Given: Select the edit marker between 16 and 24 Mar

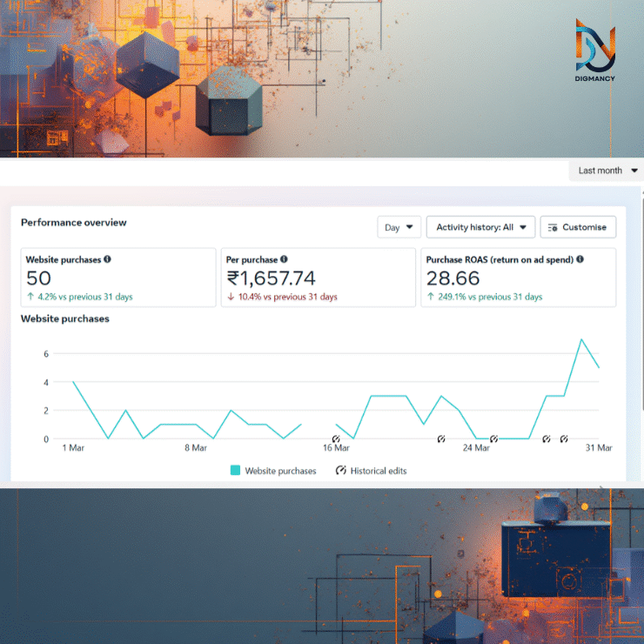Looking at the screenshot, I should coord(441,439).
